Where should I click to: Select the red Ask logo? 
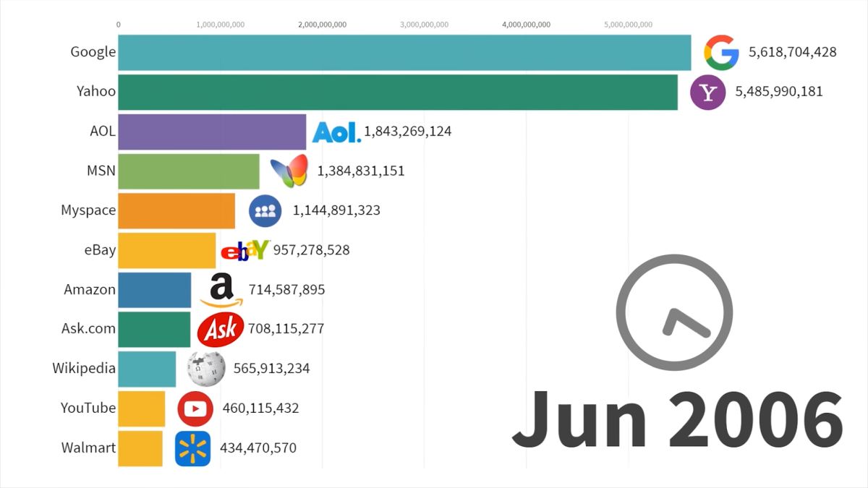[x=221, y=330]
